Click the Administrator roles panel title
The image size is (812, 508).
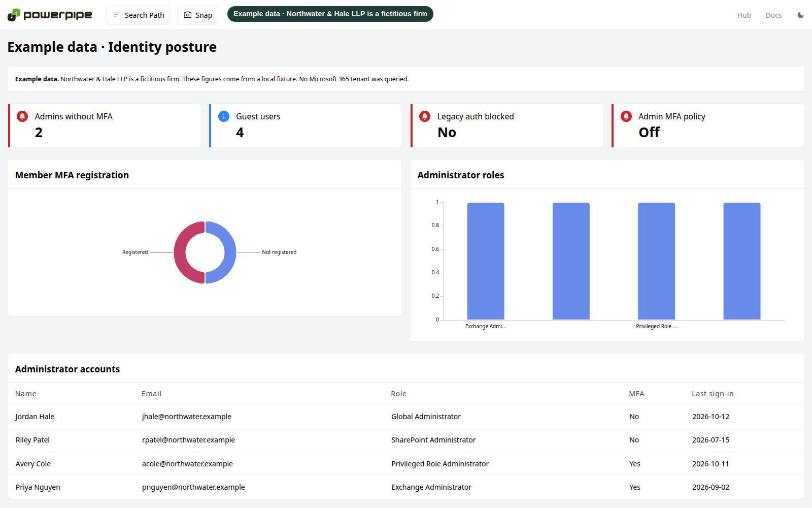[x=461, y=175]
